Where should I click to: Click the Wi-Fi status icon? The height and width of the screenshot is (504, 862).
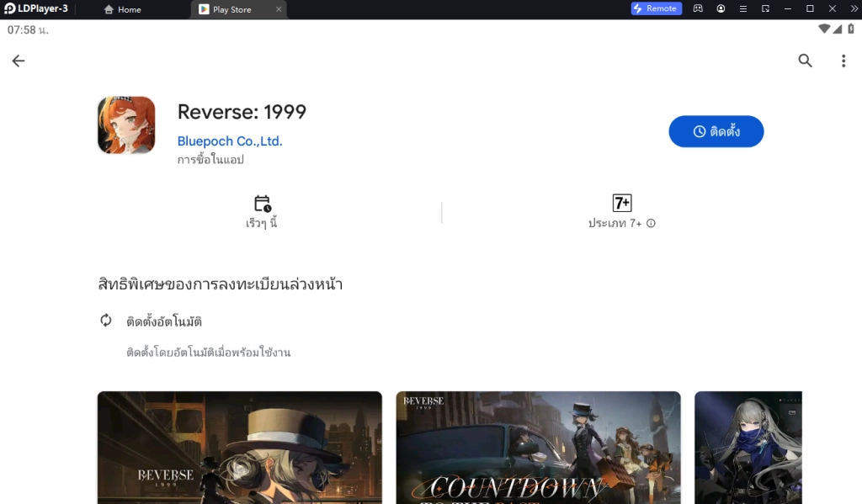pyautogui.click(x=826, y=29)
